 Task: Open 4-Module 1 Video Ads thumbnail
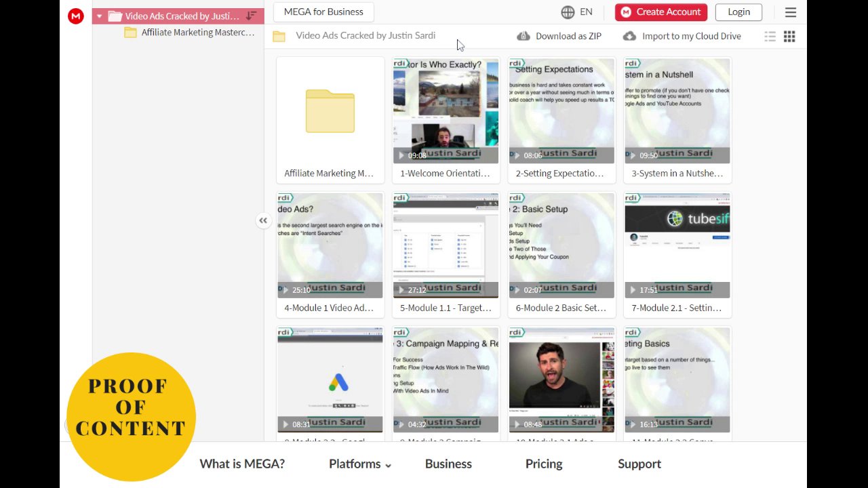pos(330,245)
